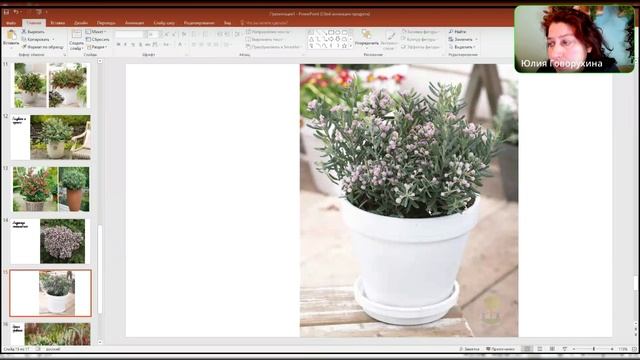The width and height of the screenshot is (640, 360).
Task: Toggle Italic formatting in the font group
Action: click(125, 44)
